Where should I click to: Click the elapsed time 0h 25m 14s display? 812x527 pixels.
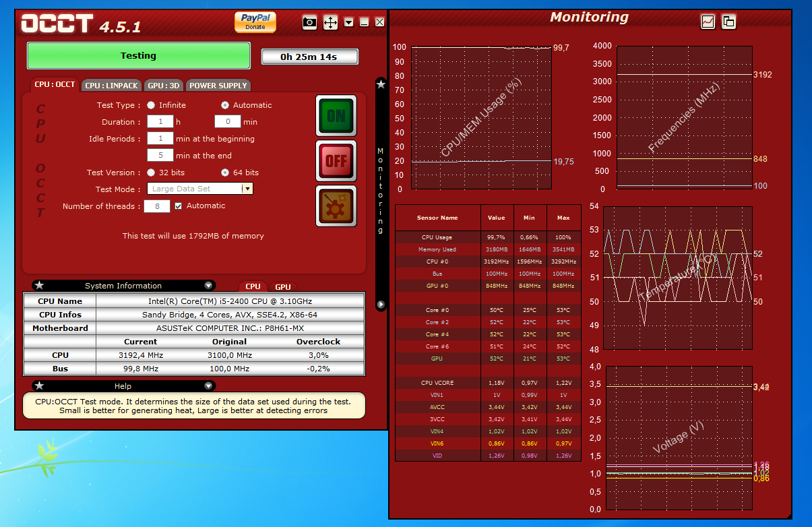click(x=310, y=57)
